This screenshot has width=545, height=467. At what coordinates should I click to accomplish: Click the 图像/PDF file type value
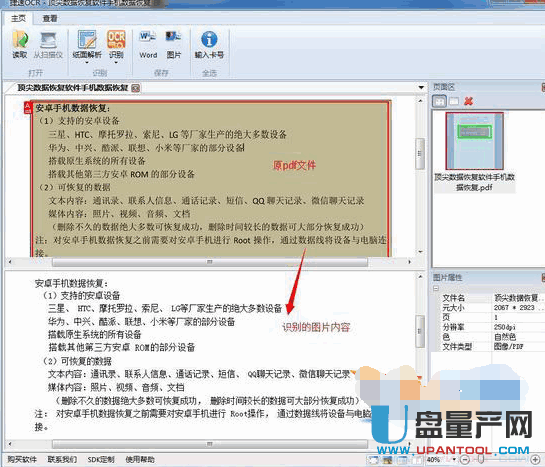[509, 346]
